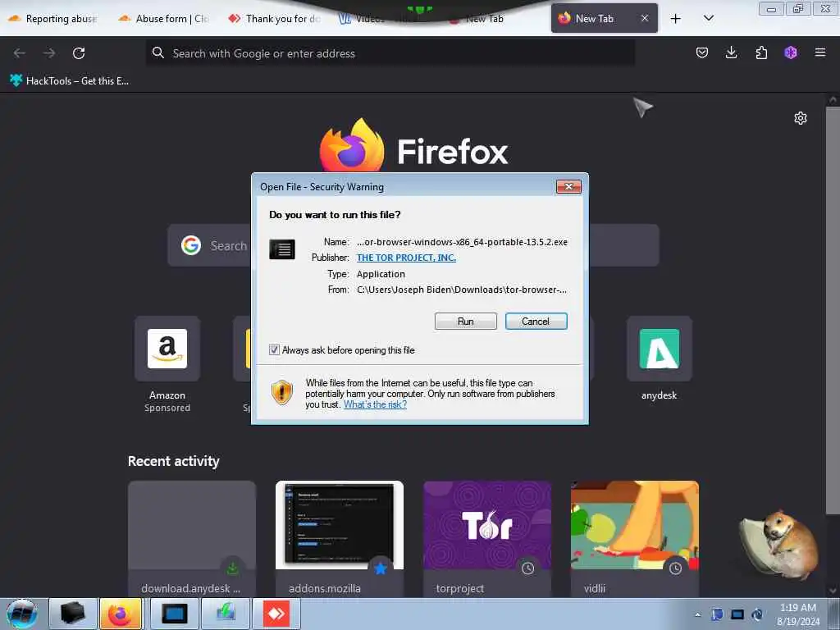Uncheck Always ask before opening this file

274,350
